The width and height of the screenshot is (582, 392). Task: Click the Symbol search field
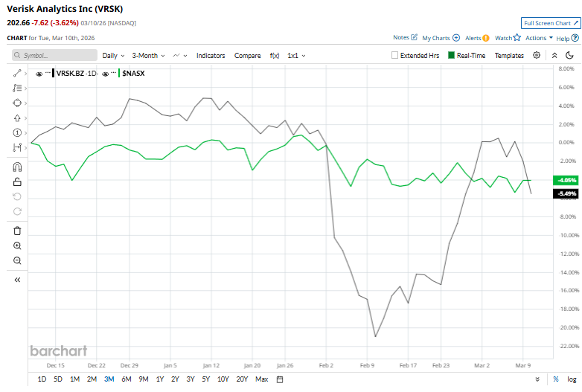(55, 55)
